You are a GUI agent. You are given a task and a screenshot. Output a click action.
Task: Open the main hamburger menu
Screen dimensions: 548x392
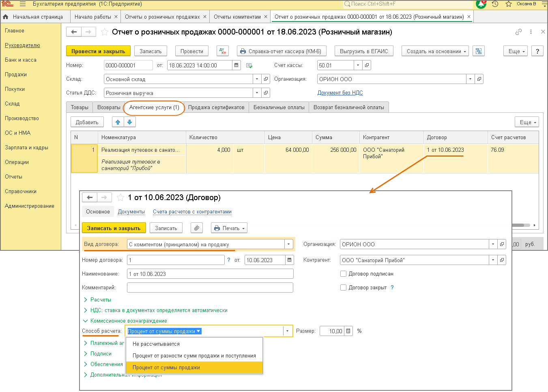(x=23, y=4)
